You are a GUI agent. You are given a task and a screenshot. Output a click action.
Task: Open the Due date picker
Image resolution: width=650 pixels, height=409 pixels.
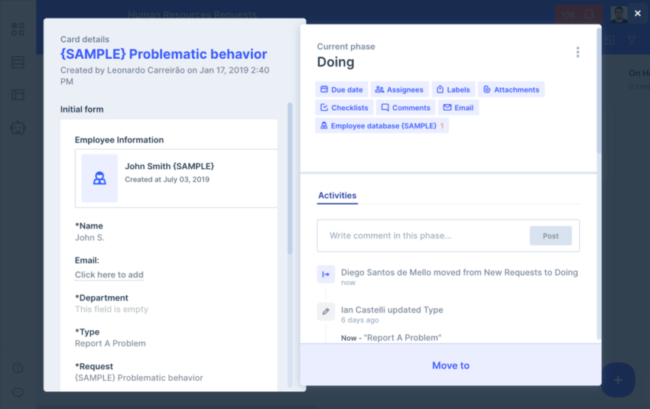[341, 89]
